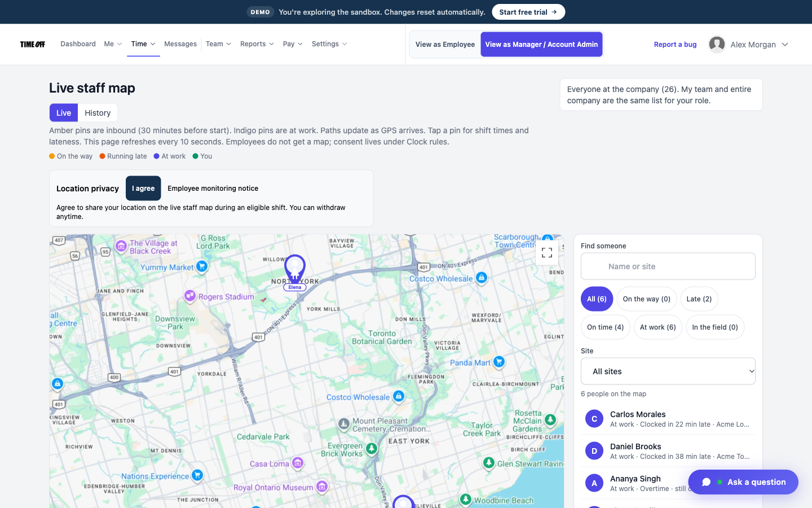Click the Rosetta McClain Gardens pin
This screenshot has width=812, height=508.
(550, 419)
